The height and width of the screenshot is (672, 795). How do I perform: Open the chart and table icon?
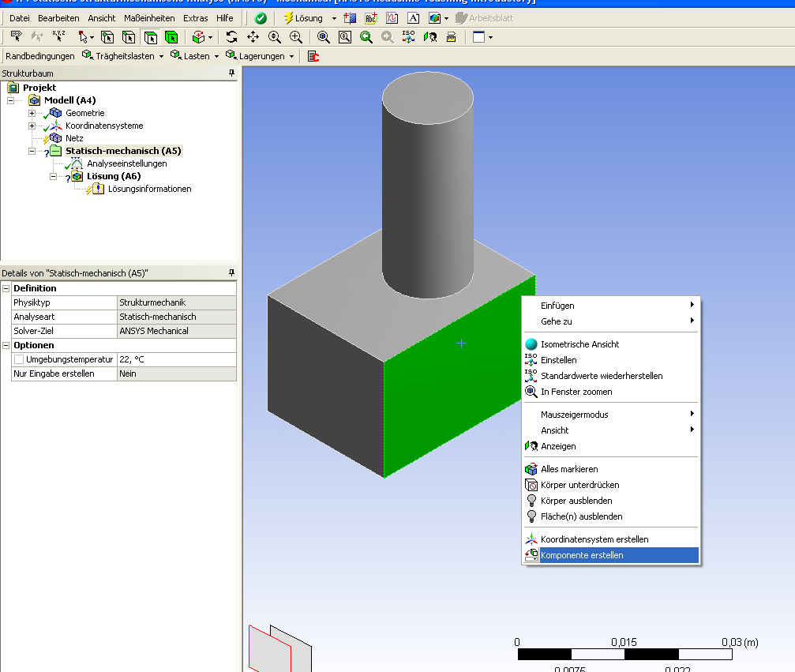pyautogui.click(x=392, y=18)
